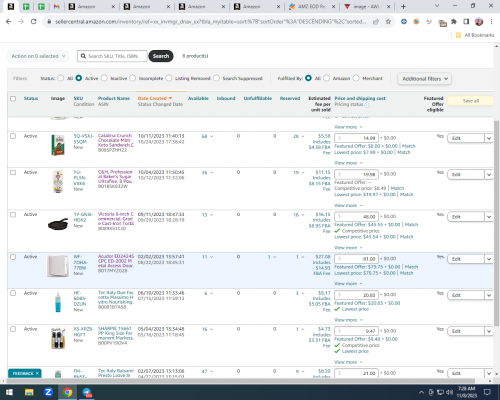Tick the select-all checkbox in table header
Viewport: 500px width, 400px height.
click(13, 99)
